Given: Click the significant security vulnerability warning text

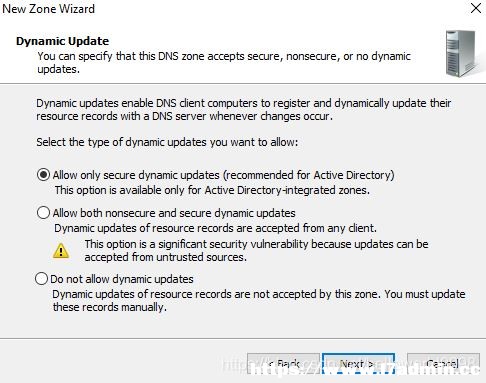Looking at the screenshot, I should click(x=256, y=251).
